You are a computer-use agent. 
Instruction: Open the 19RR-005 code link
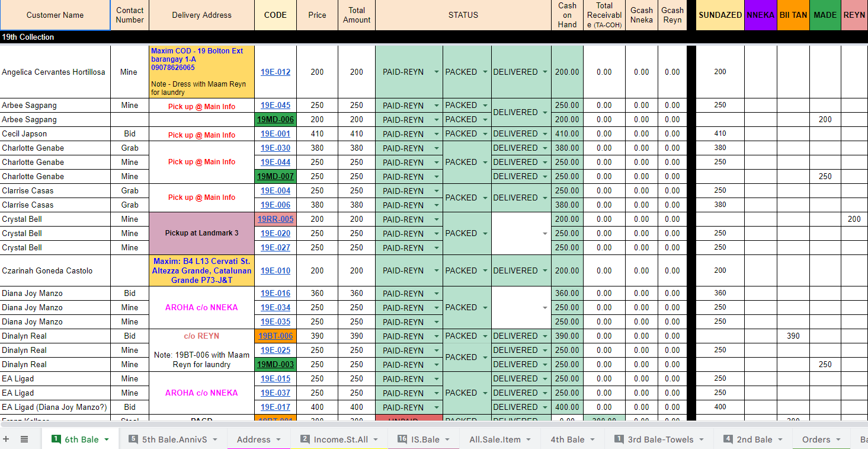tap(276, 219)
